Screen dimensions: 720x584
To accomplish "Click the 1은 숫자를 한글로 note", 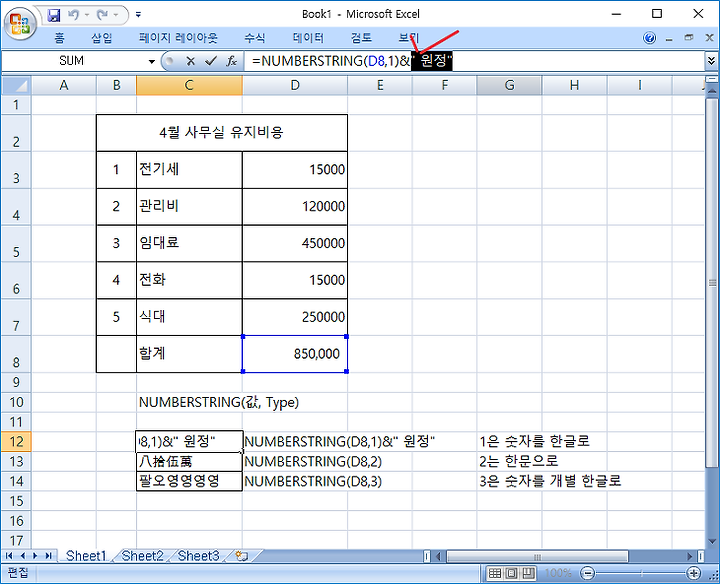I will tap(534, 442).
